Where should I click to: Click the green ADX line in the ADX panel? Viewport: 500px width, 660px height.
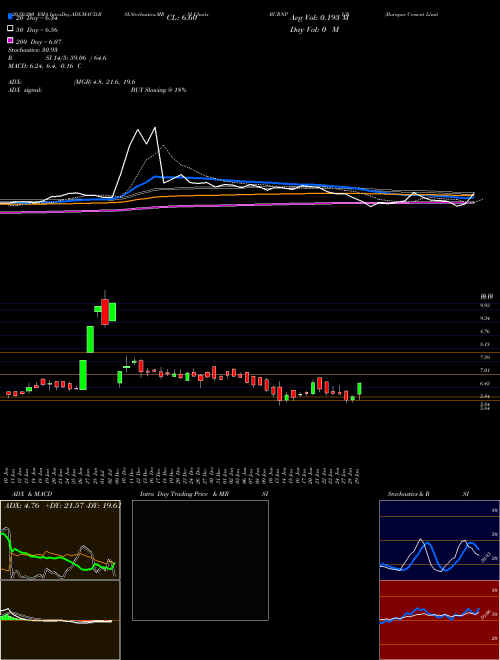51,558
